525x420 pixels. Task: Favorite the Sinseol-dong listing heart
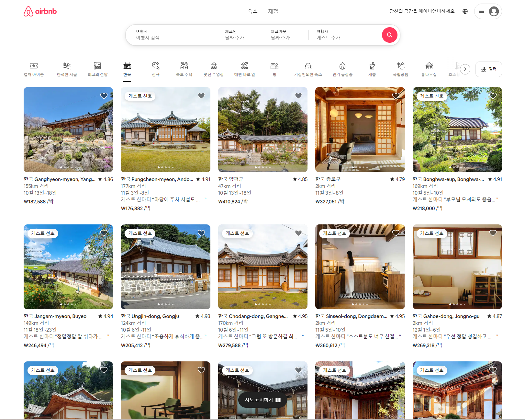pyautogui.click(x=396, y=233)
